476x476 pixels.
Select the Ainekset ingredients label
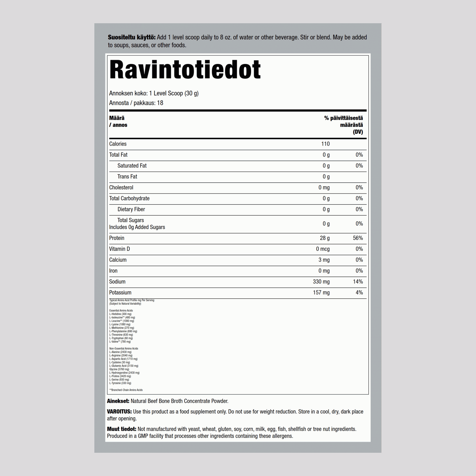(x=118, y=401)
